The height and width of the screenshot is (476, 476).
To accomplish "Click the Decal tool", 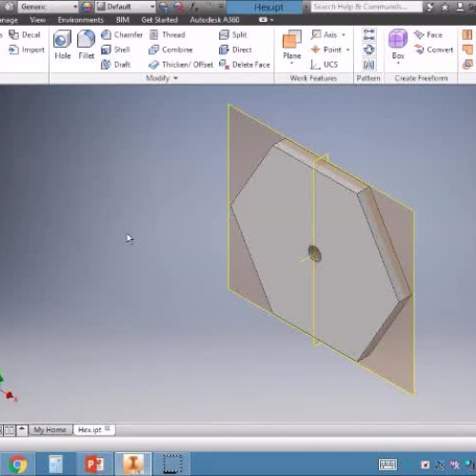I will coord(25,34).
